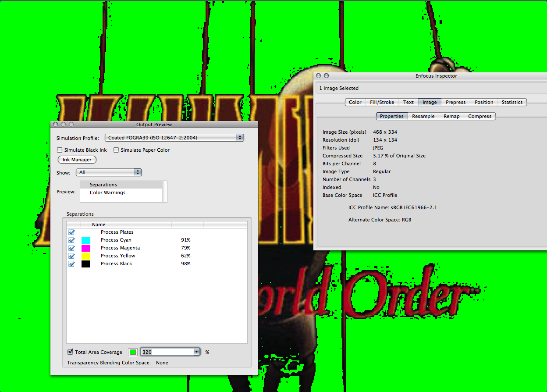Click the Base Color Space value ICC Profile
Image resolution: width=547 pixels, height=392 pixels.
coord(385,195)
